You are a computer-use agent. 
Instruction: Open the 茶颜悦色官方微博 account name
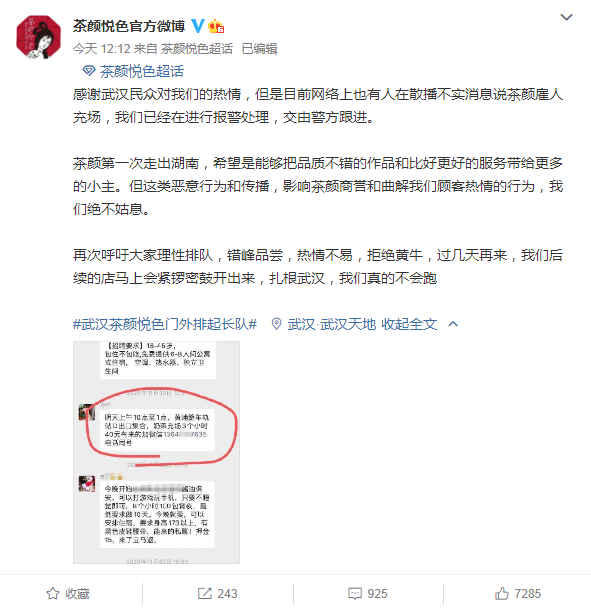click(x=129, y=26)
